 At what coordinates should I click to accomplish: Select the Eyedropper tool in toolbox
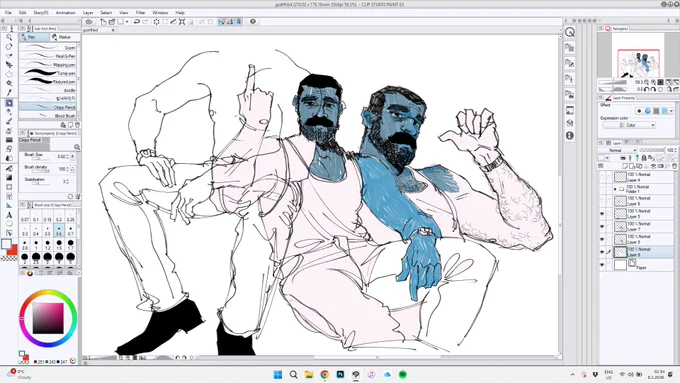(9, 92)
